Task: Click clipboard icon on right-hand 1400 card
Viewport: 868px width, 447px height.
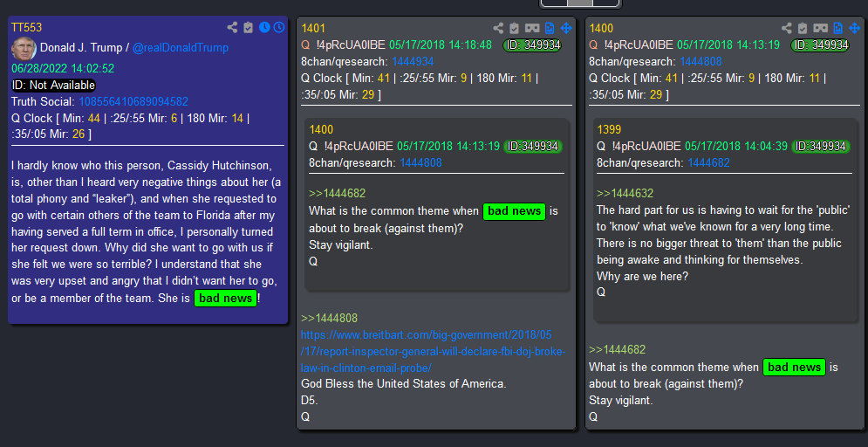Action: pyautogui.click(x=803, y=28)
